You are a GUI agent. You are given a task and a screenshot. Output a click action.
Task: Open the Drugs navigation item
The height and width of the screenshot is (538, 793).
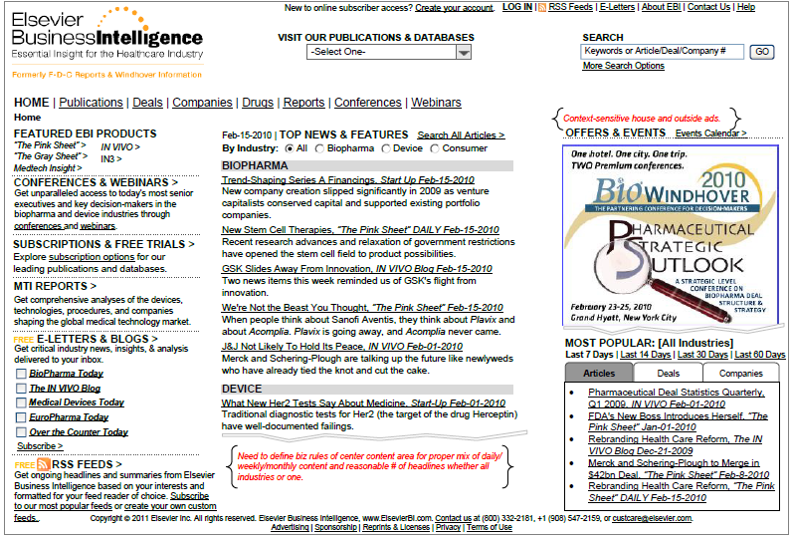click(x=257, y=103)
